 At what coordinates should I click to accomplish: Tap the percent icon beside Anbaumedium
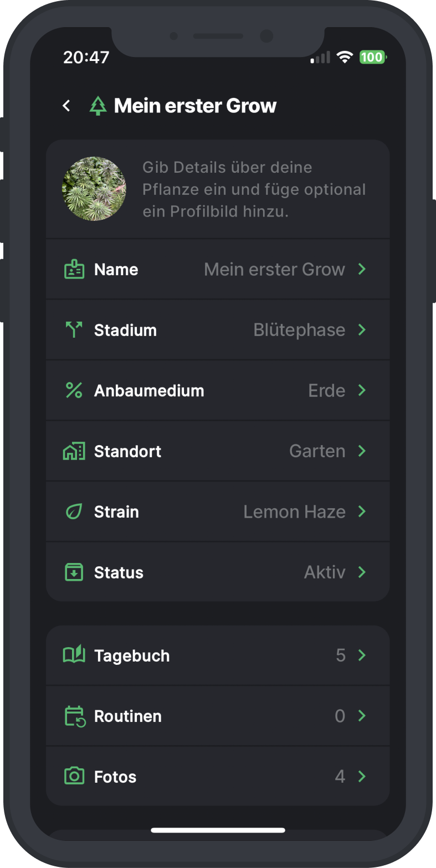[74, 390]
